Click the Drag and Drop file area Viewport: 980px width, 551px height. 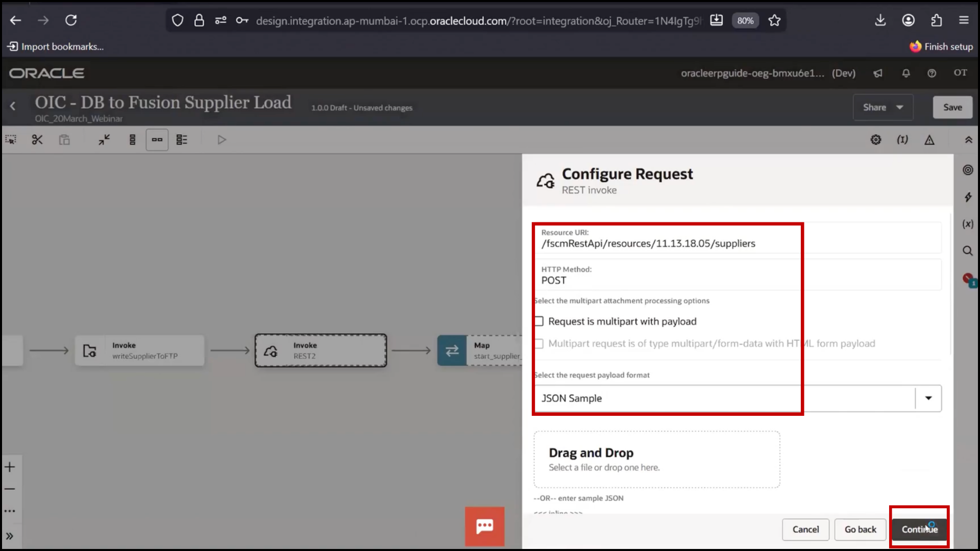pos(657,460)
